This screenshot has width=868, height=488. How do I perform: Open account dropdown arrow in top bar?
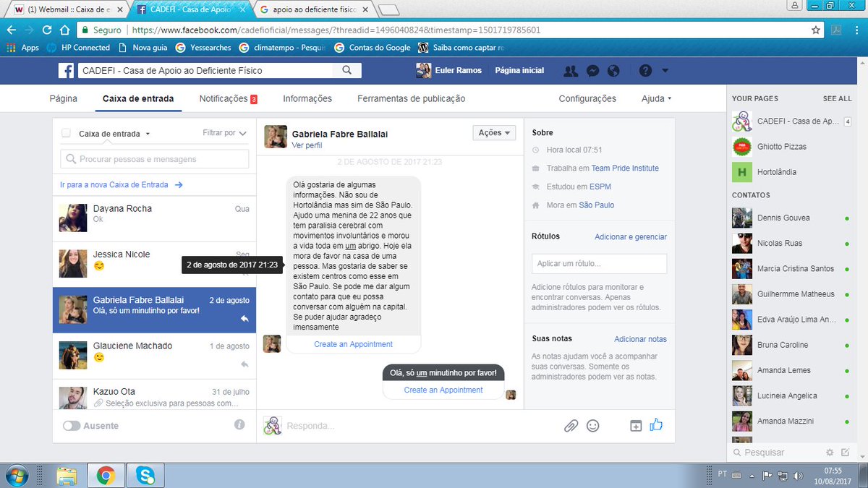point(665,71)
